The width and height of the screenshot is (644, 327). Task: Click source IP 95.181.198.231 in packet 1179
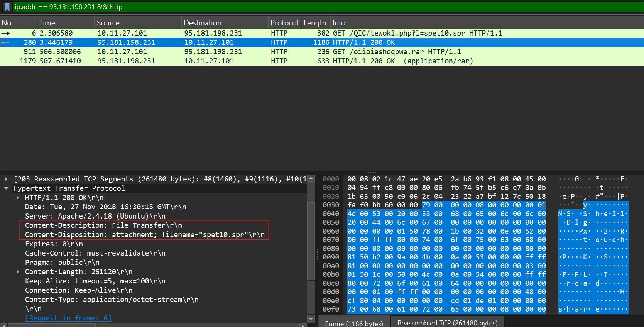point(126,61)
